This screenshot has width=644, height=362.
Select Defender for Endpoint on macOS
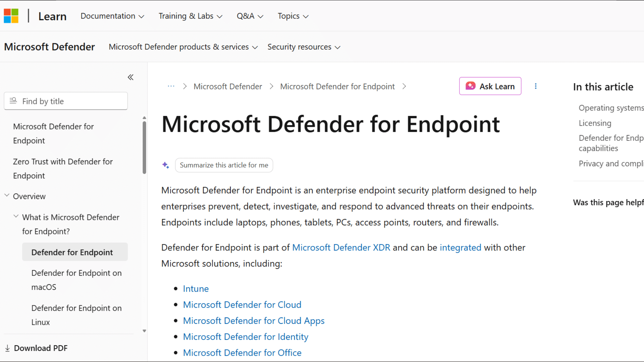tap(76, 280)
